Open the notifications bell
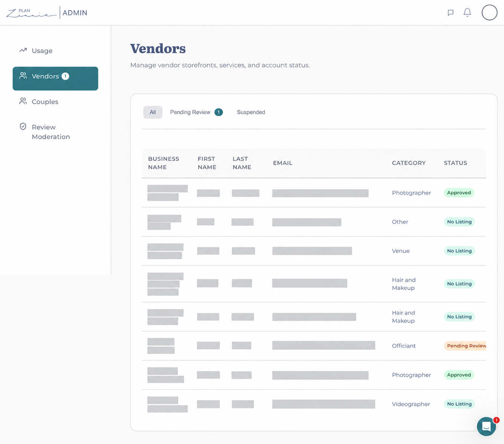 click(x=467, y=12)
